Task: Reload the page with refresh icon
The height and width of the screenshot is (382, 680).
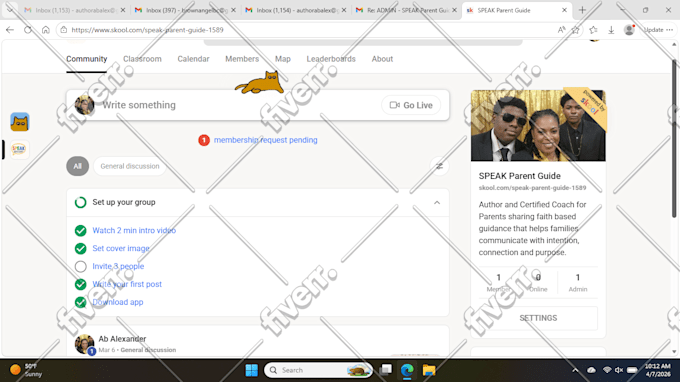Action: 28,29
